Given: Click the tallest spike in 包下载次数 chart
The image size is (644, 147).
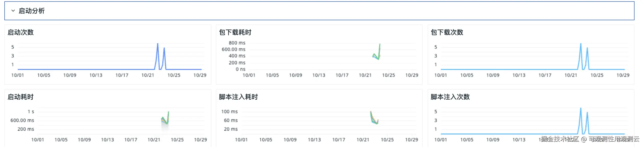Looking at the screenshot, I should (x=581, y=44).
